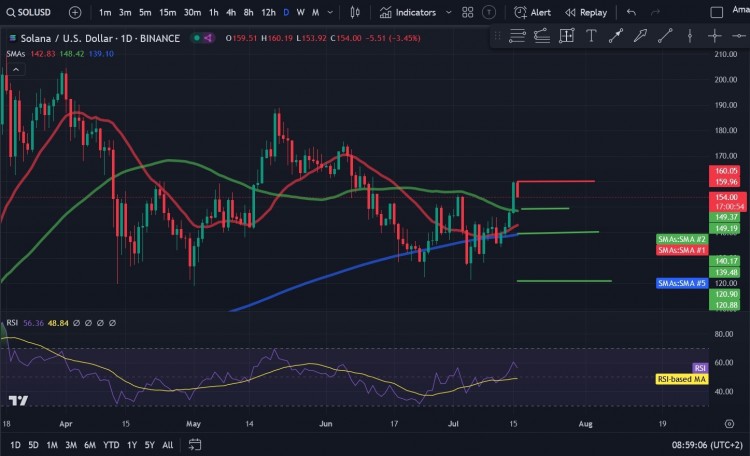Image resolution: width=750 pixels, height=456 pixels.
Task: Set the date range to 5Y
Action: [x=149, y=445]
